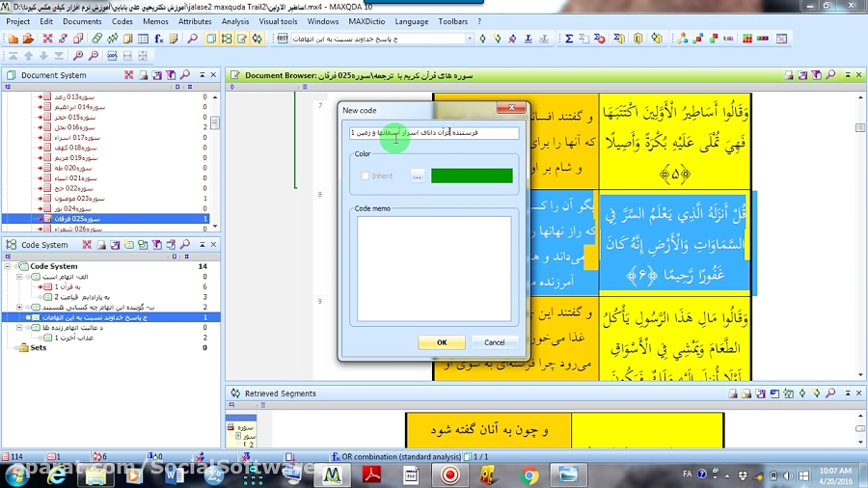Click the fx Logical activation toolbar icon

click(159, 39)
